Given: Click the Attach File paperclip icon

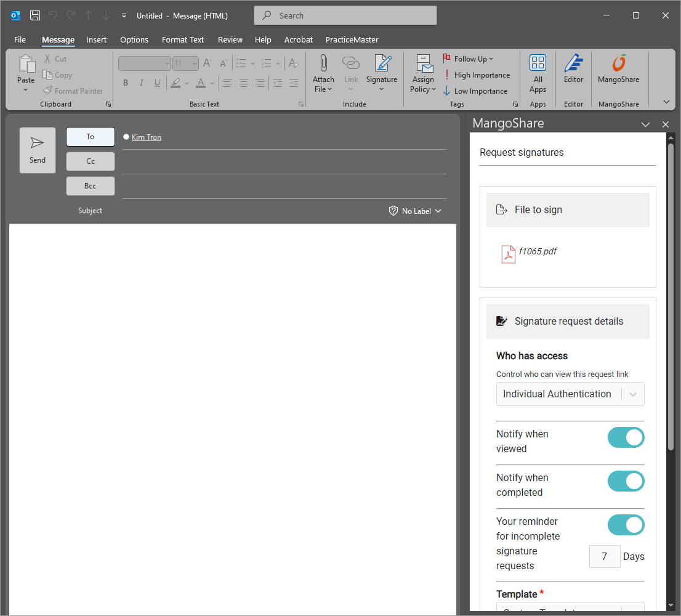Looking at the screenshot, I should click(x=323, y=64).
